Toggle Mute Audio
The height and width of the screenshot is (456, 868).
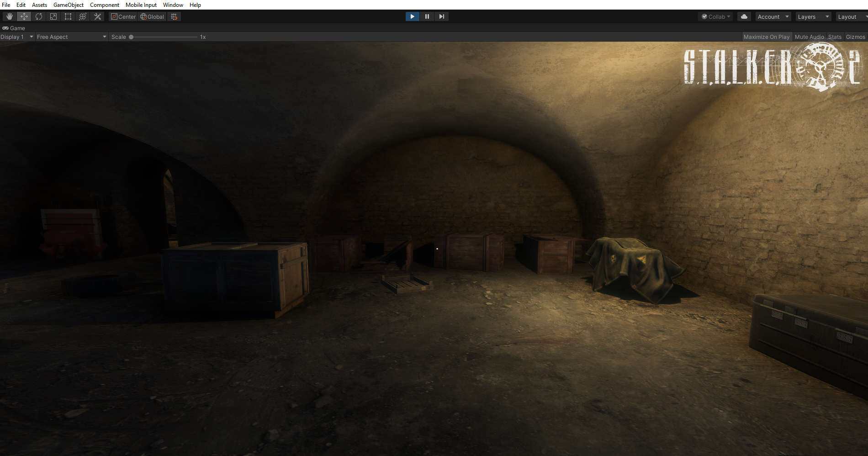coord(809,37)
